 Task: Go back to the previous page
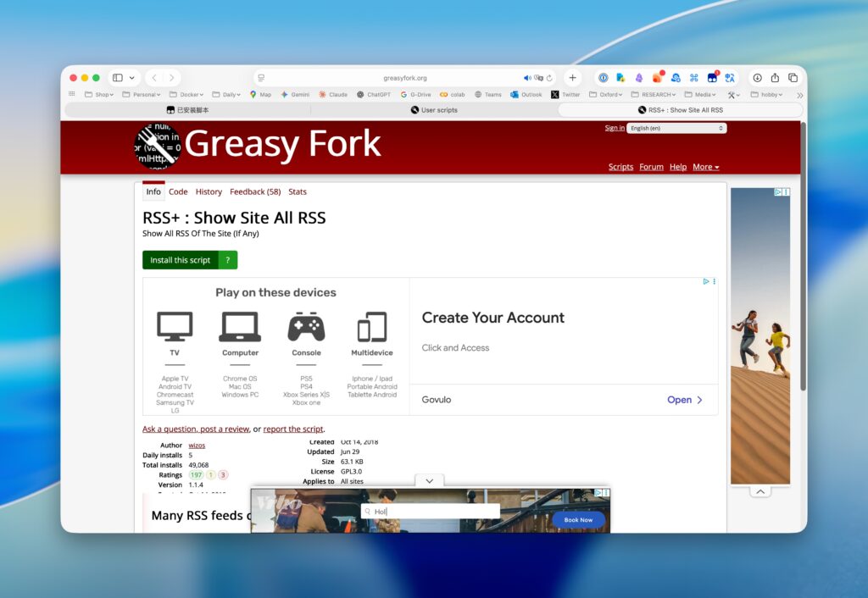154,78
